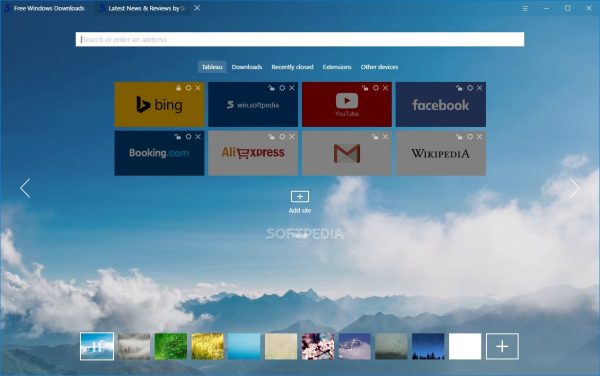600x376 pixels.
Task: Go to previous background with left arrow
Action: (x=25, y=188)
